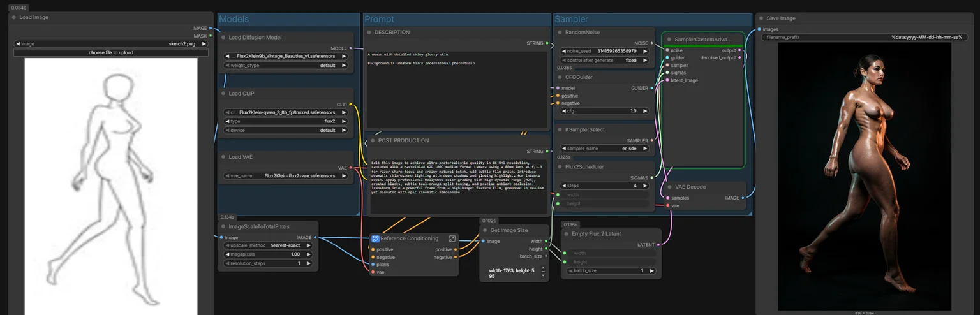
Task: Open the control after generate dropdown
Action: tap(605, 61)
